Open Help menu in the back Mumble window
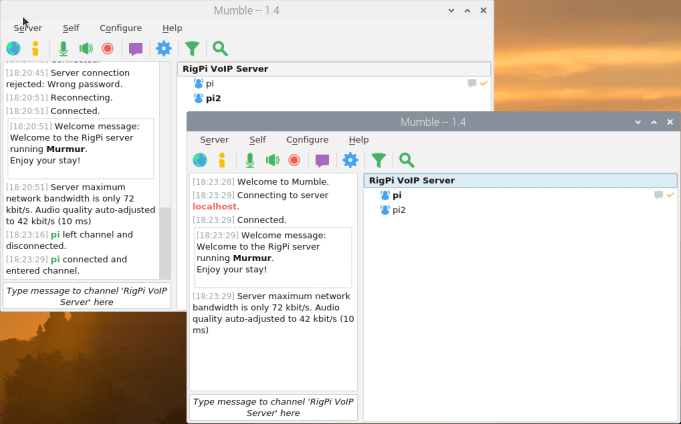This screenshot has height=424, width=681. [x=172, y=28]
